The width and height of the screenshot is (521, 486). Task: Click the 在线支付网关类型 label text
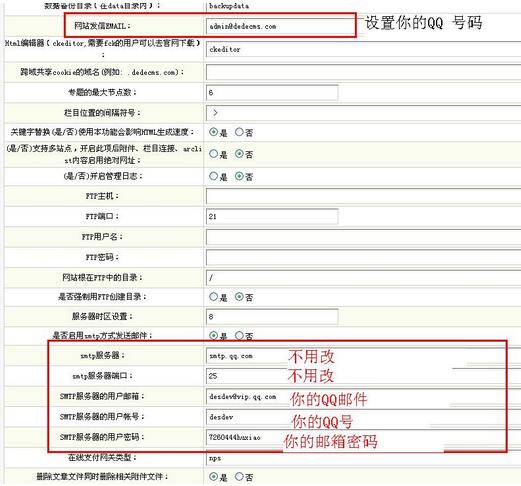click(x=102, y=458)
